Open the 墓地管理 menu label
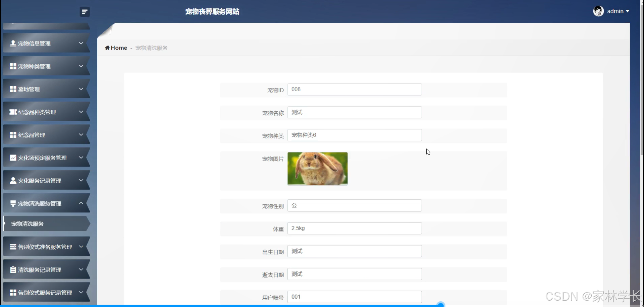Screen dimensions: 644x307 point(29,89)
